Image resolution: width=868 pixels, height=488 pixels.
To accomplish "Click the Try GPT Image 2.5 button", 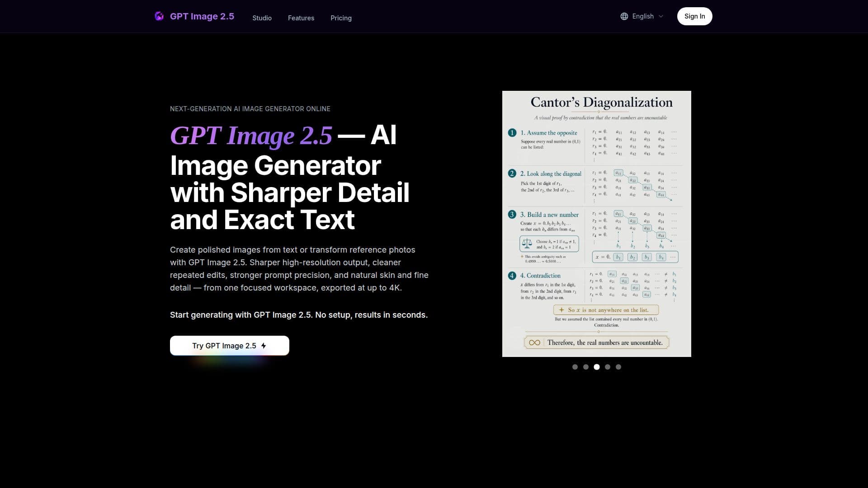I will [x=230, y=346].
